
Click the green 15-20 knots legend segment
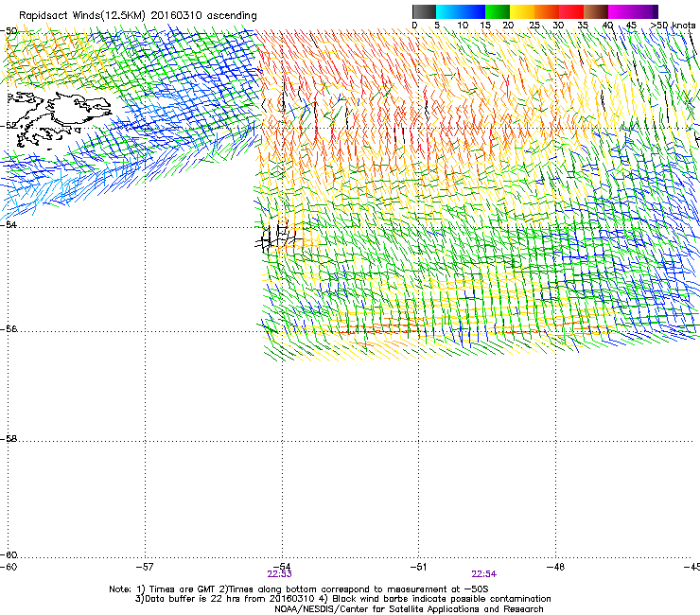coord(498,11)
